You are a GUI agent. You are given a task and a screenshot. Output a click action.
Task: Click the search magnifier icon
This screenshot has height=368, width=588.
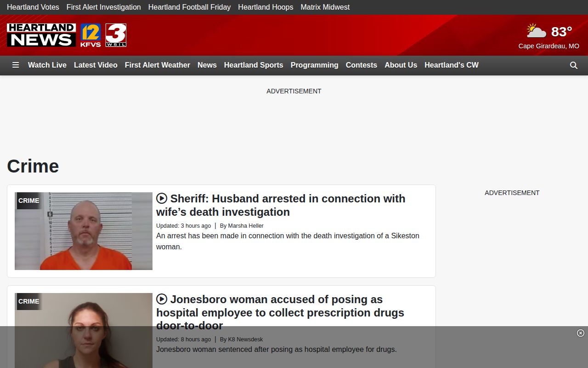pyautogui.click(x=574, y=65)
